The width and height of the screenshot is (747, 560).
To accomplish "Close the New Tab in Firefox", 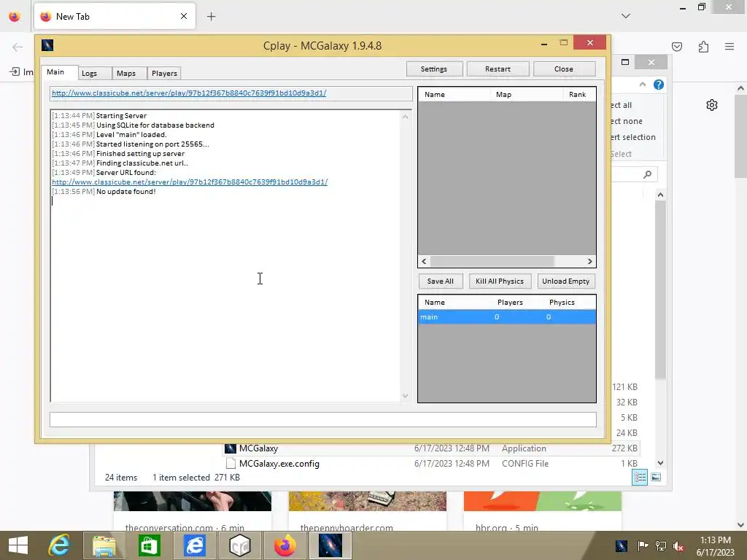I will click(x=184, y=16).
